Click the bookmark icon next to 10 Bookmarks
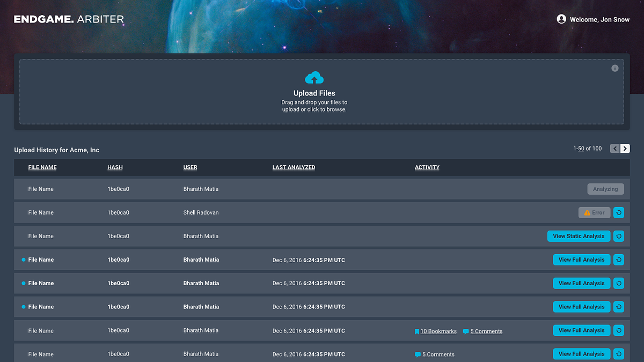This screenshot has height=362, width=644. click(x=417, y=331)
